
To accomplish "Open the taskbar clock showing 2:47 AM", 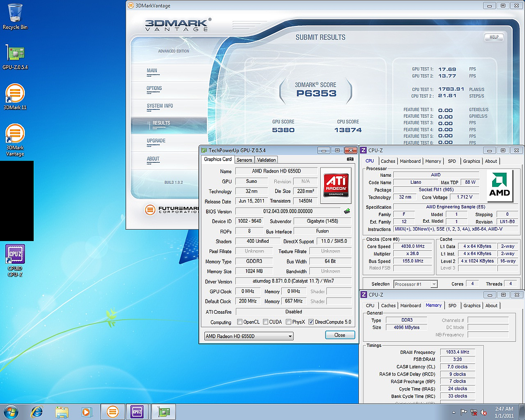I will click(x=504, y=412).
